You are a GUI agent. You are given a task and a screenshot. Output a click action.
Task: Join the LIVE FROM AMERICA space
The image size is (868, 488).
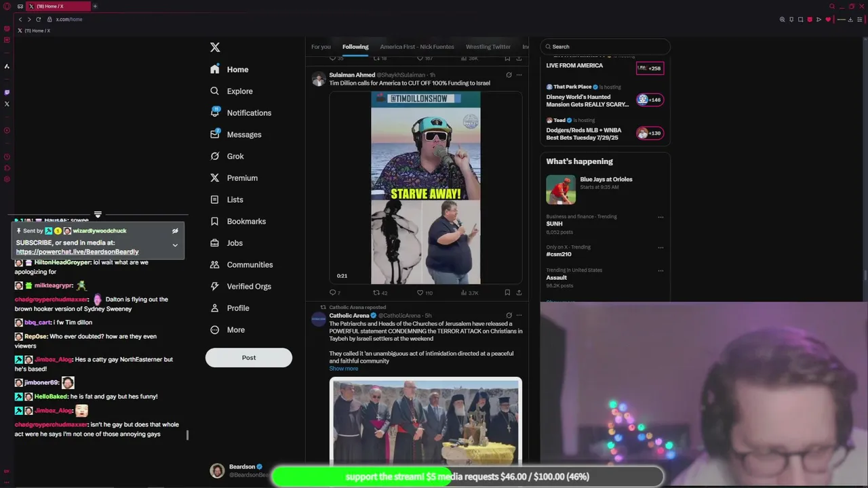650,68
